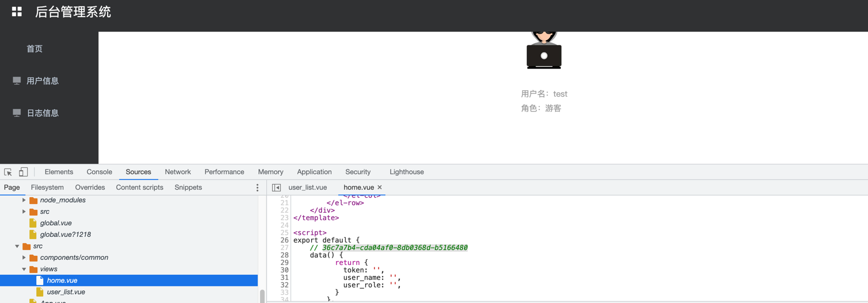Click the three-dot more options icon
868x303 pixels.
[257, 187]
